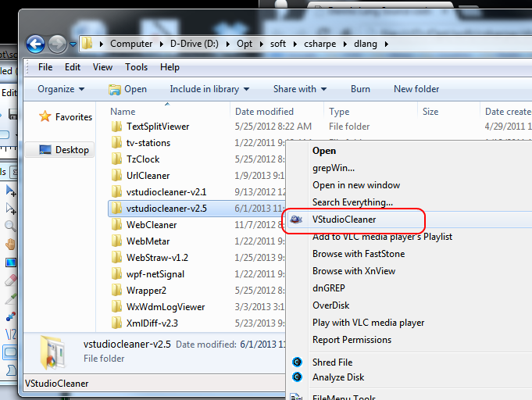Viewport: 532px width, 400px height.
Task: Sort by Name column header
Action: tap(123, 112)
